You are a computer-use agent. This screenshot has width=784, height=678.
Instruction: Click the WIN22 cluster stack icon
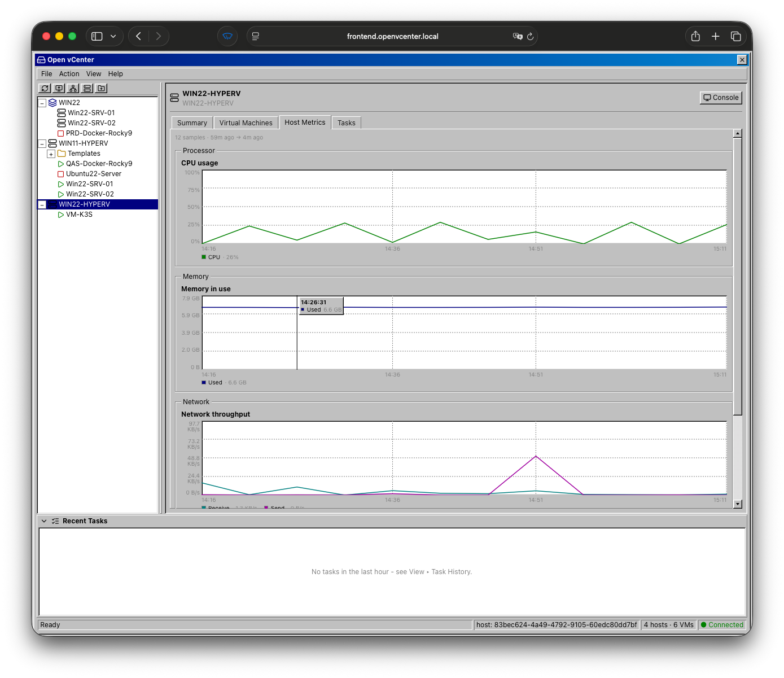click(52, 103)
